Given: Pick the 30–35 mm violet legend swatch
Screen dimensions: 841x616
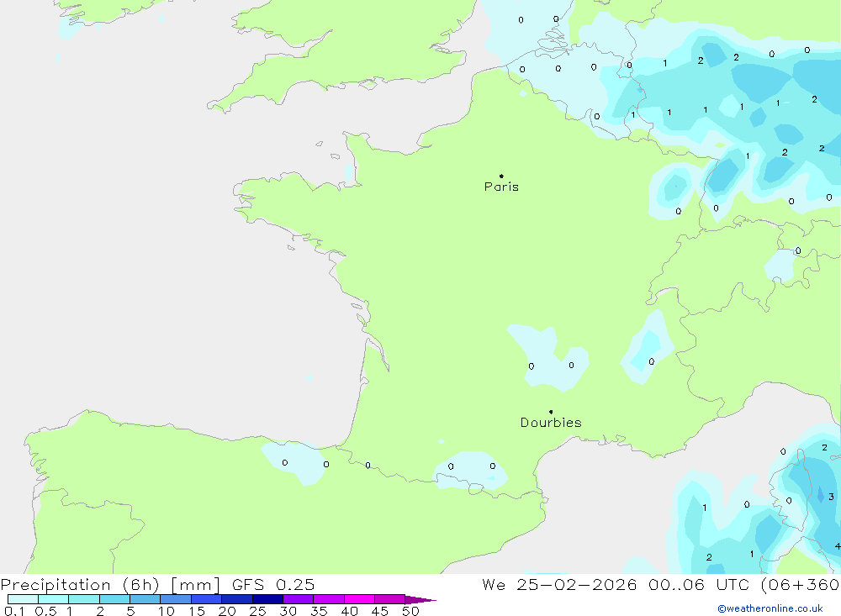Looking at the screenshot, I should [x=299, y=599].
